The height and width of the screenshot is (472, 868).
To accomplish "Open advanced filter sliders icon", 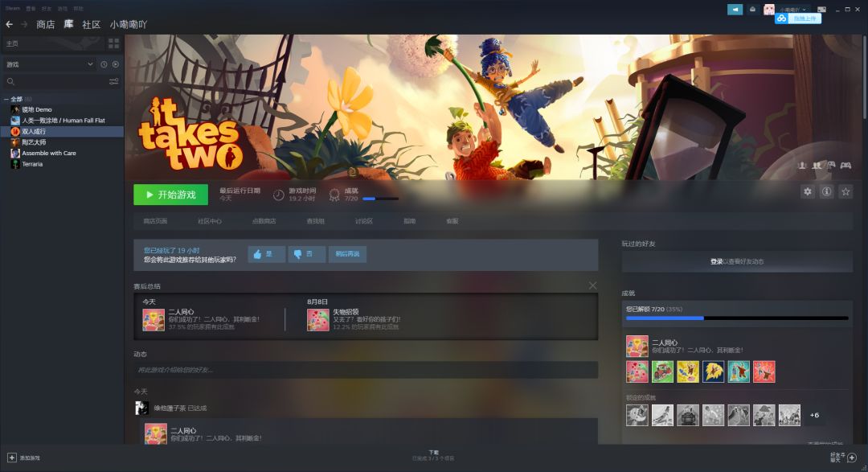I will click(113, 81).
